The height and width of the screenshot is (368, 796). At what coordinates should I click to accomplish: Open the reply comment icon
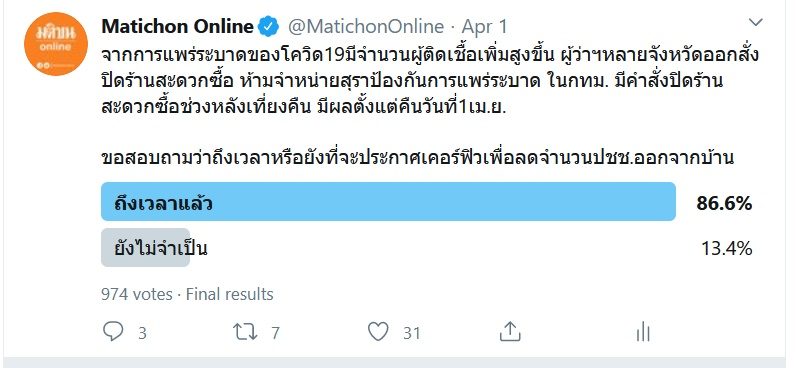[x=113, y=332]
